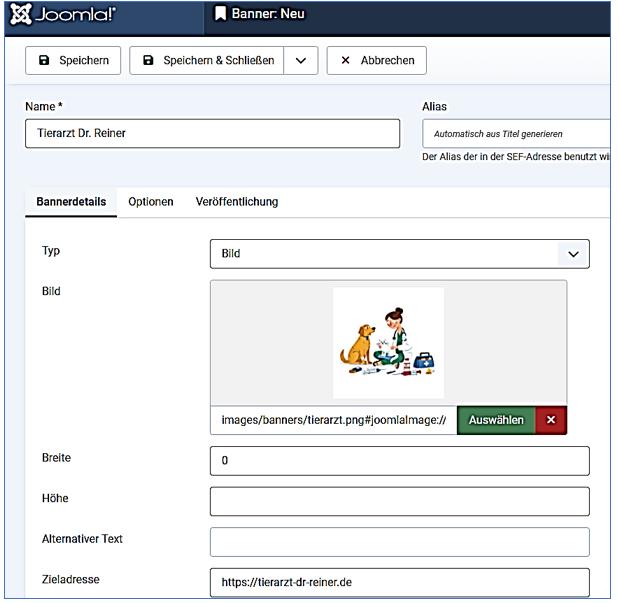Click the Abbrechen button

(x=377, y=60)
